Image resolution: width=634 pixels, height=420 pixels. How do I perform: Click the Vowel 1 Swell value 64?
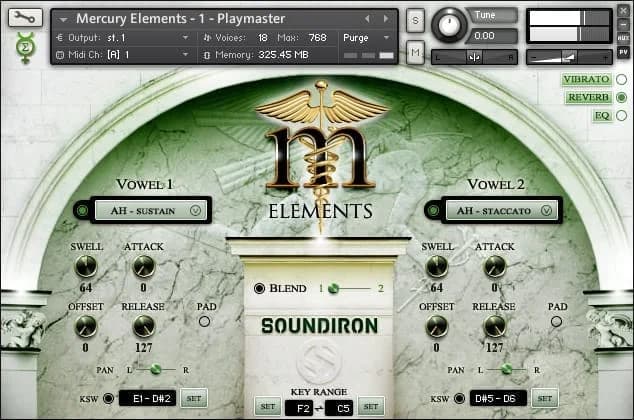[86, 288]
